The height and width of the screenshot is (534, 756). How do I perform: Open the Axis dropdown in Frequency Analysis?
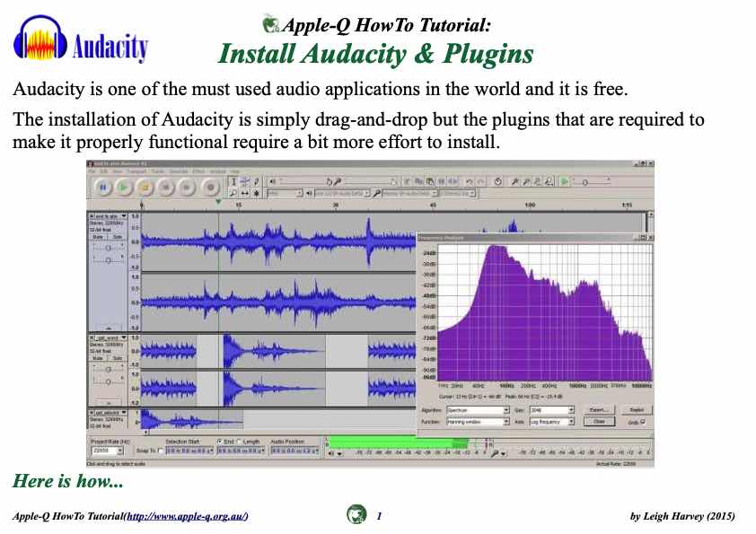pos(552,422)
